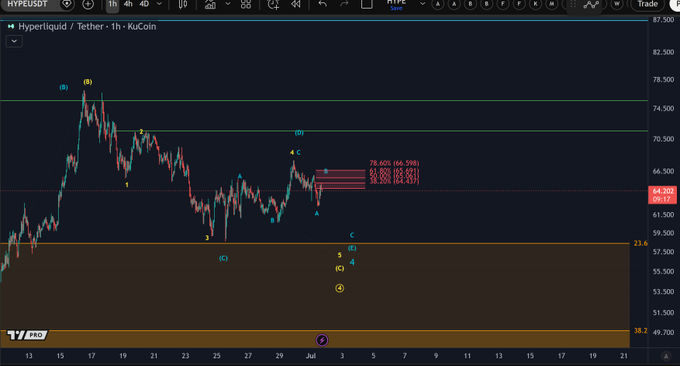The image size is (680, 366).
Task: Click the square layout icon in toolbar
Action: coord(367,4)
